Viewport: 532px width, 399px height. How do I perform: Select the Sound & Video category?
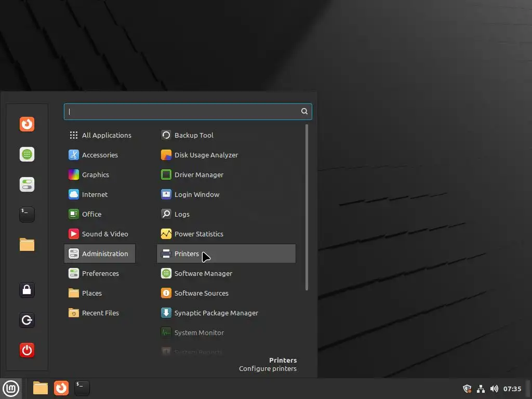point(100,234)
